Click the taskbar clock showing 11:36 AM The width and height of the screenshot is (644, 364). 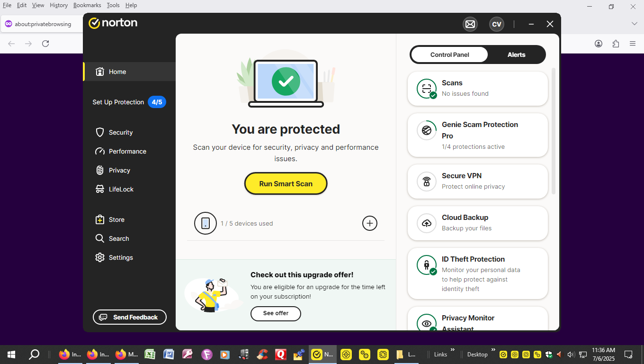pyautogui.click(x=603, y=354)
